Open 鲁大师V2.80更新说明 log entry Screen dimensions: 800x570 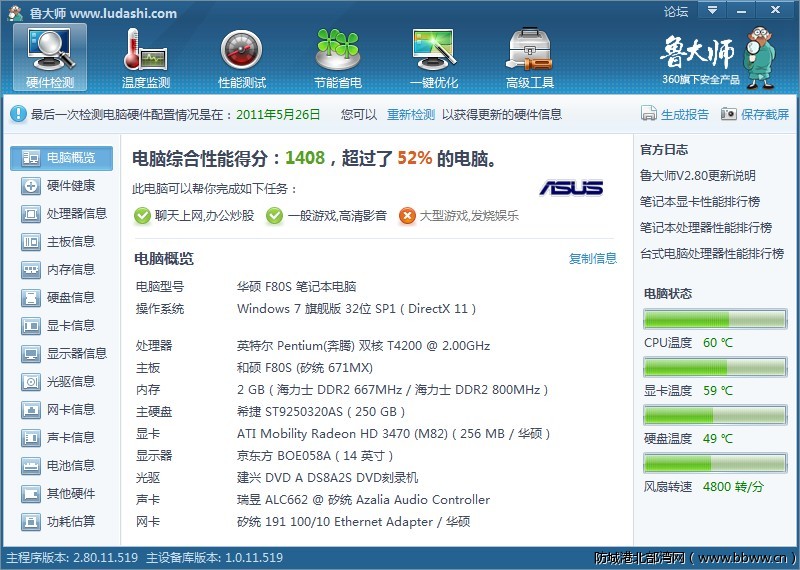697,176
